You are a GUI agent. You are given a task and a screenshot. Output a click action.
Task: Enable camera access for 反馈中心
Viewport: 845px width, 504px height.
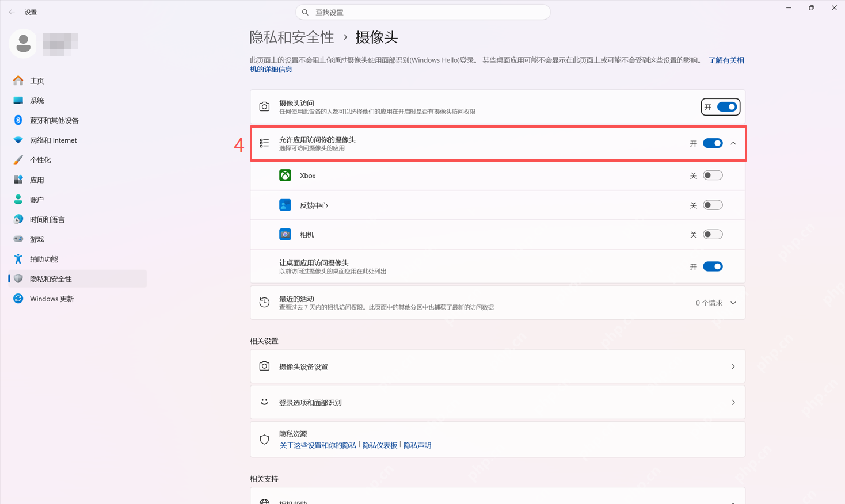pos(713,205)
